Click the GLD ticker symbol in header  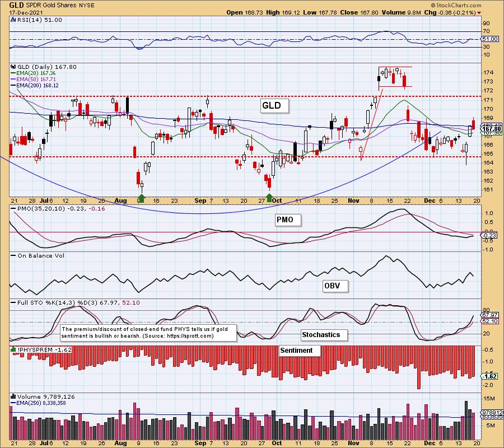(16, 5)
